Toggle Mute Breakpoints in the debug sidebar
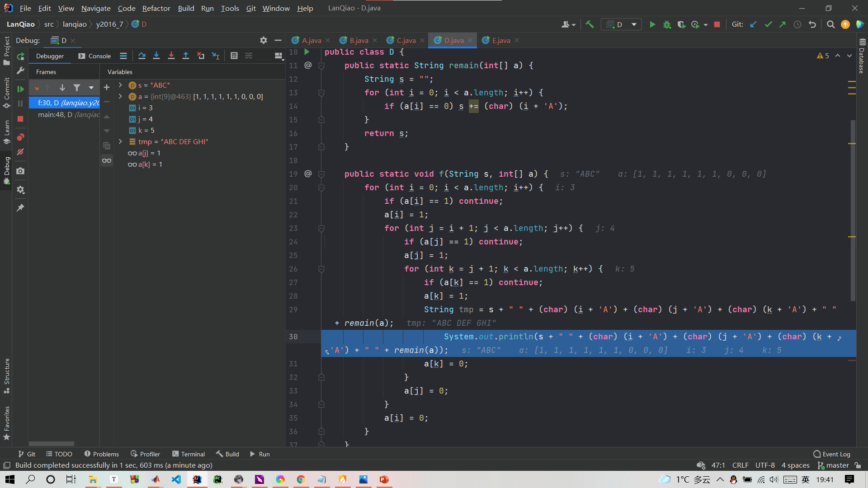The height and width of the screenshot is (488, 868). click(20, 152)
